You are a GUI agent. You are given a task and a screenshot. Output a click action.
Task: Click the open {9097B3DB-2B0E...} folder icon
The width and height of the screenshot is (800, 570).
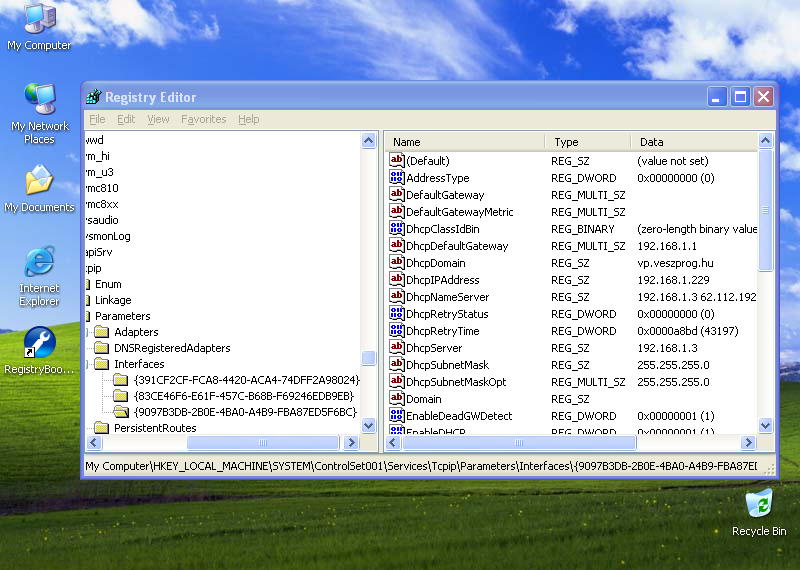pos(121,411)
